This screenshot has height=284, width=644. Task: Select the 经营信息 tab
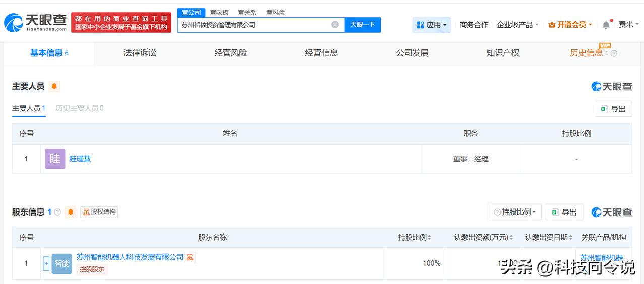[x=321, y=53]
